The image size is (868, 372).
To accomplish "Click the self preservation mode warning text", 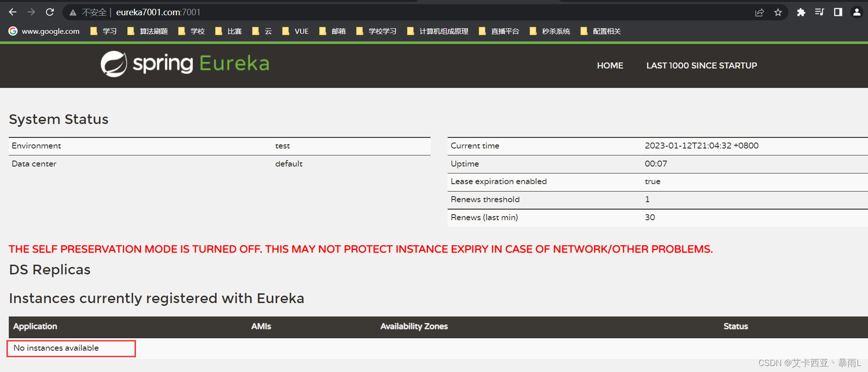I will (x=361, y=249).
